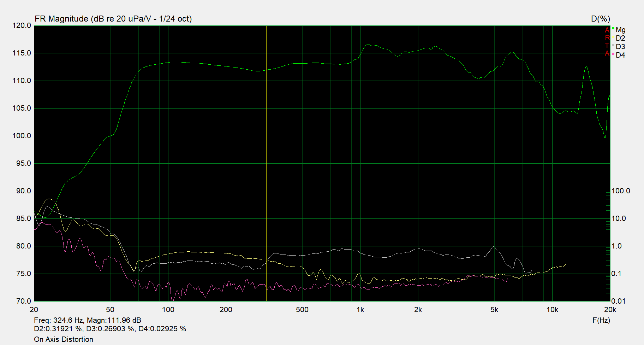Click the 2k frequency axis tick label
This screenshot has height=345, width=644.
[418, 310]
